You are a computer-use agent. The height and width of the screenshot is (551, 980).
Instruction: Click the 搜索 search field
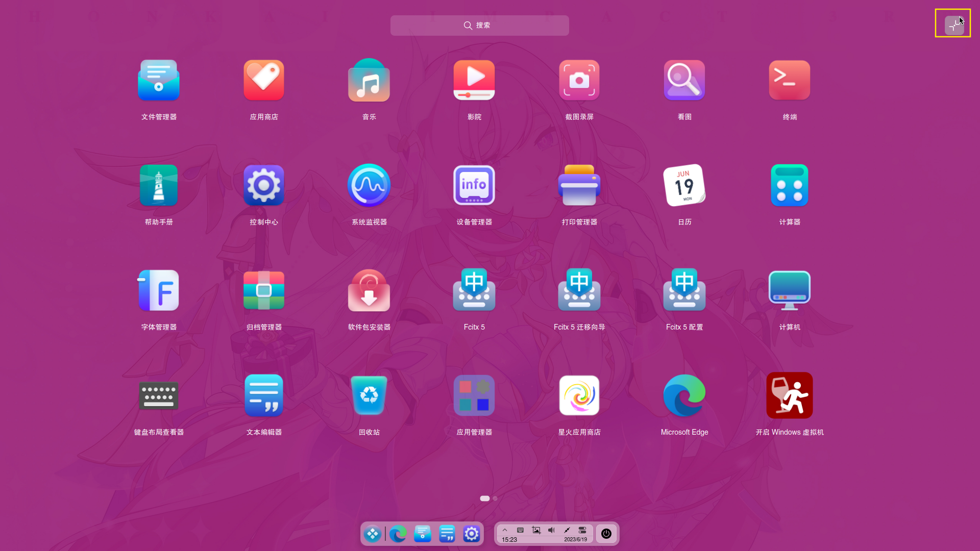[479, 25]
